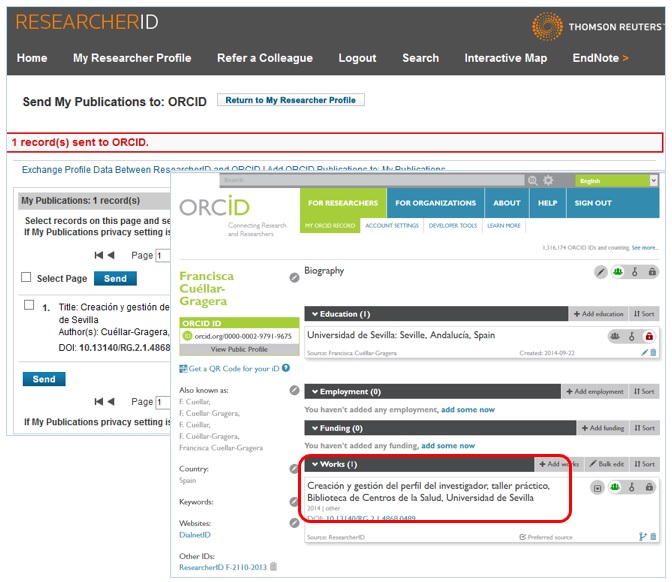Open Sort options for Employment
This screenshot has height=582, width=672.
pos(644,391)
